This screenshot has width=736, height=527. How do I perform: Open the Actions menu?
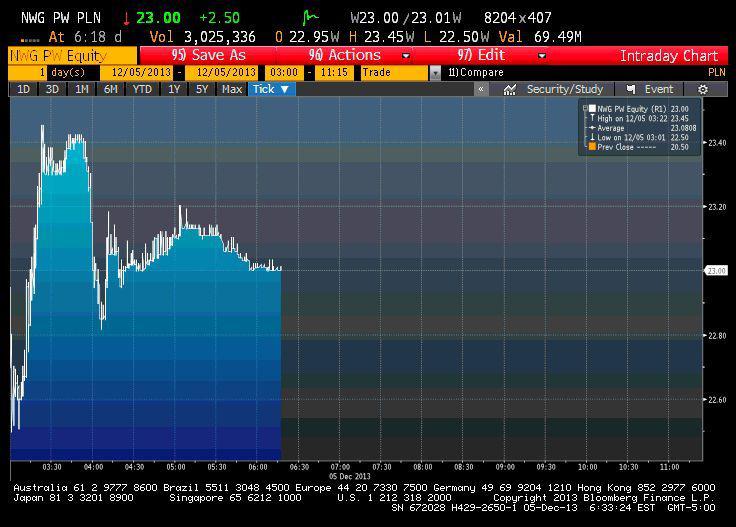pyautogui.click(x=345, y=55)
